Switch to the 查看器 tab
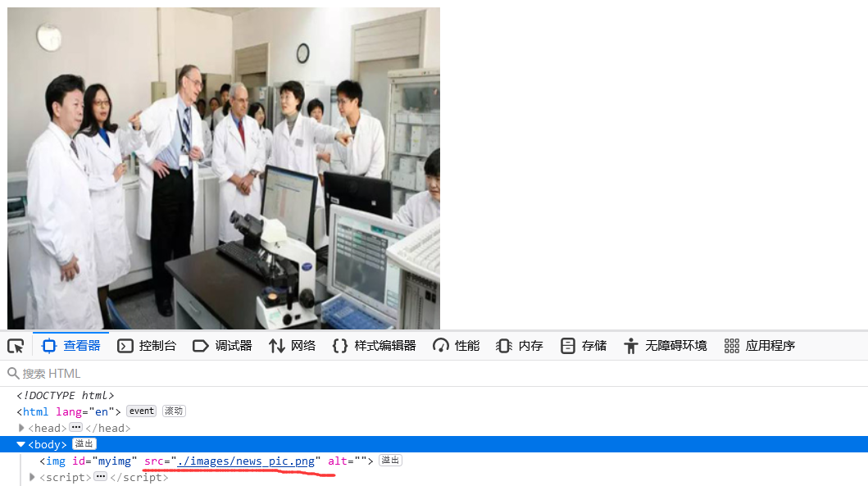Screen dimensions: 868x486 click(x=70, y=346)
